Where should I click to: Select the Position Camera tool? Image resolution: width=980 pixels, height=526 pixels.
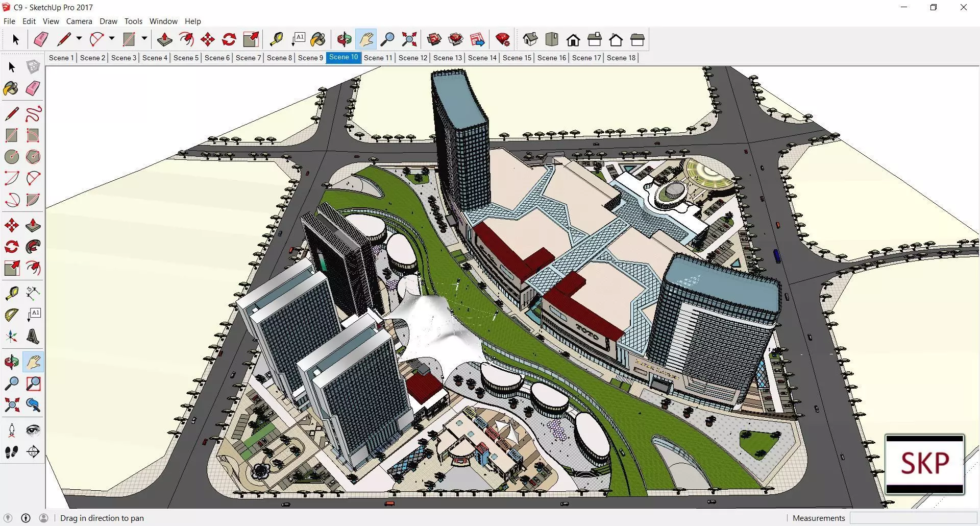(x=12, y=430)
